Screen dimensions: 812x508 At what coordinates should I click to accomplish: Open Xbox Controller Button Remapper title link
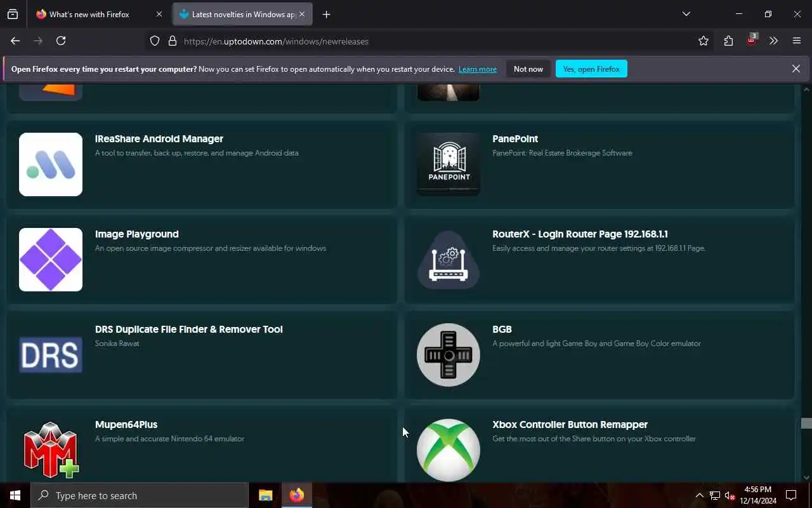(570, 424)
